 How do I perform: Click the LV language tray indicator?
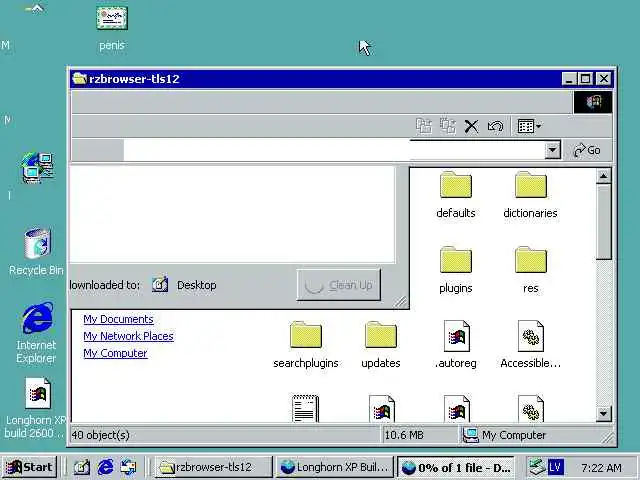coord(556,467)
